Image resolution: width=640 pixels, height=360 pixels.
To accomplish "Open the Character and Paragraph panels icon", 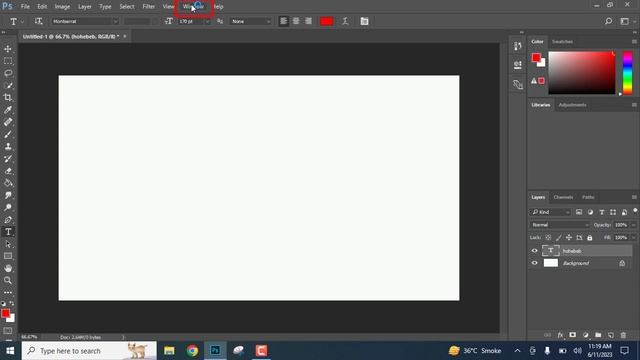I will click(364, 21).
